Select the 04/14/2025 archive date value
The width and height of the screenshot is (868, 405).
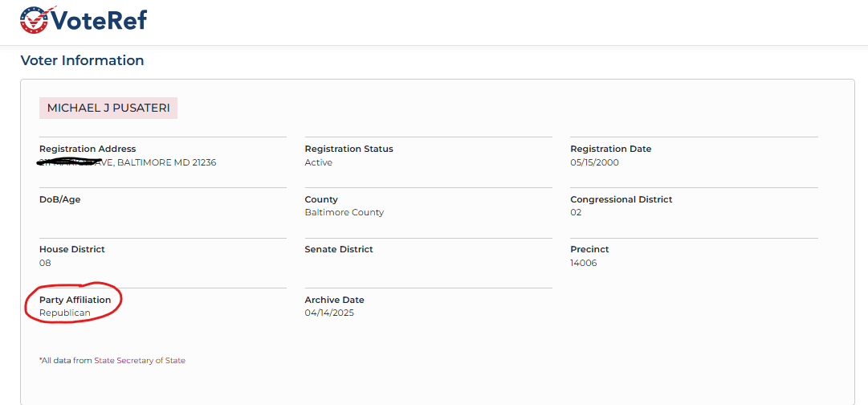tap(329, 313)
